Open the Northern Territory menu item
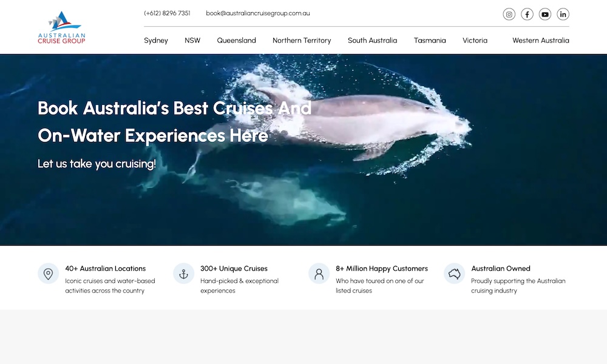Image resolution: width=607 pixels, height=364 pixels. coord(302,41)
